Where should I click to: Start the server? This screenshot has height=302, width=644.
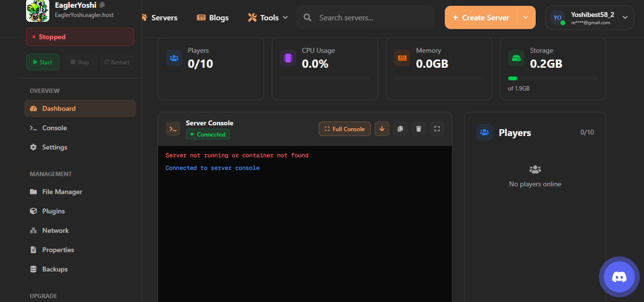(x=43, y=62)
